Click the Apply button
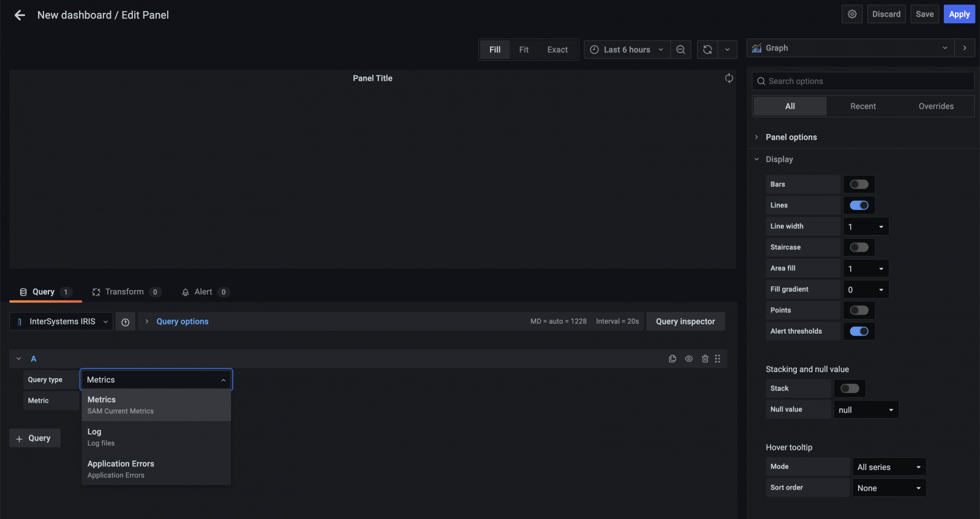This screenshot has height=519, width=980. click(959, 14)
